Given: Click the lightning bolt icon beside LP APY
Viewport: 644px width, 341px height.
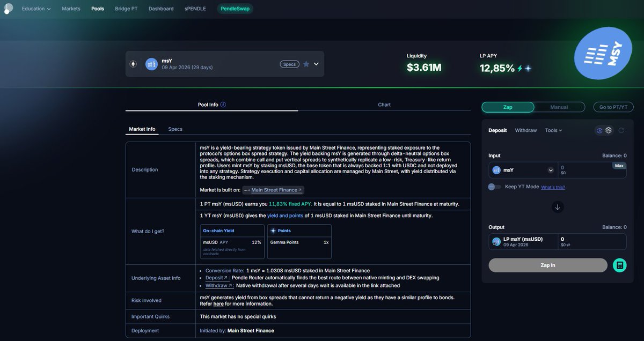Looking at the screenshot, I should tap(519, 68).
